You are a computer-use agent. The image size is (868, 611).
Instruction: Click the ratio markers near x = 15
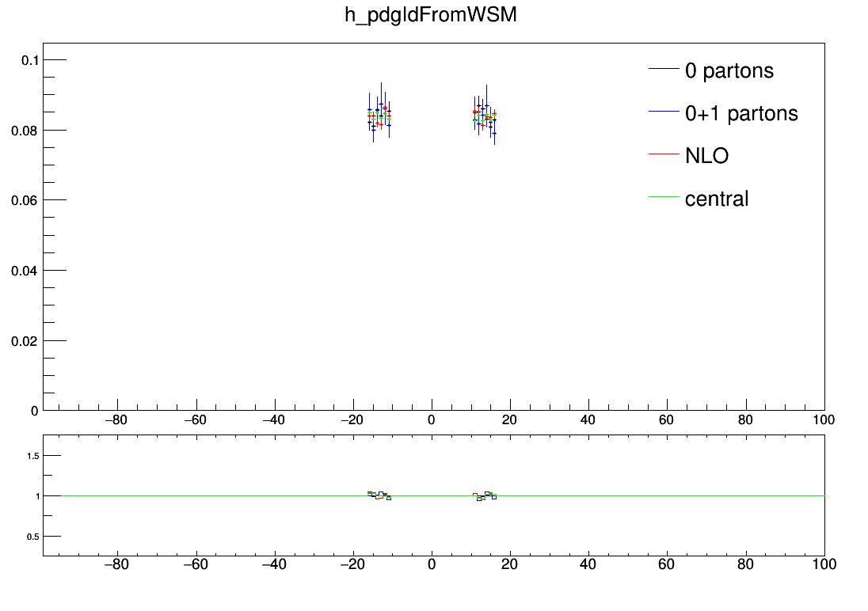[x=485, y=496]
